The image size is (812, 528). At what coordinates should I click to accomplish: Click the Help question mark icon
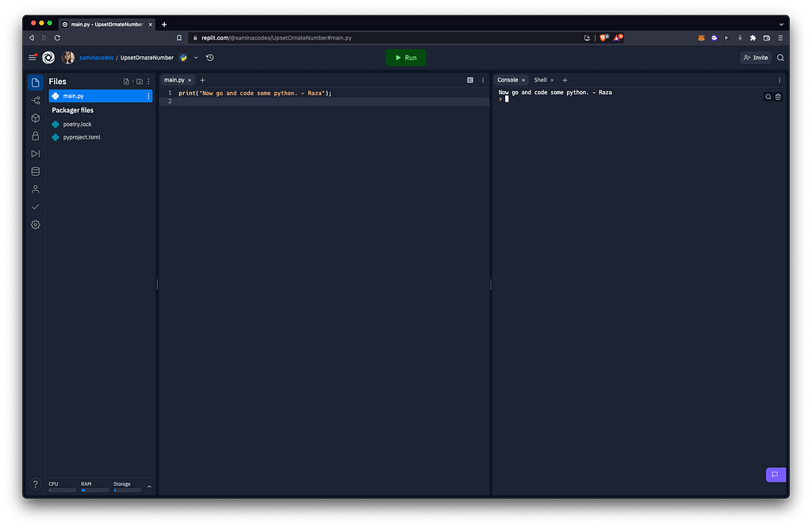pos(35,484)
